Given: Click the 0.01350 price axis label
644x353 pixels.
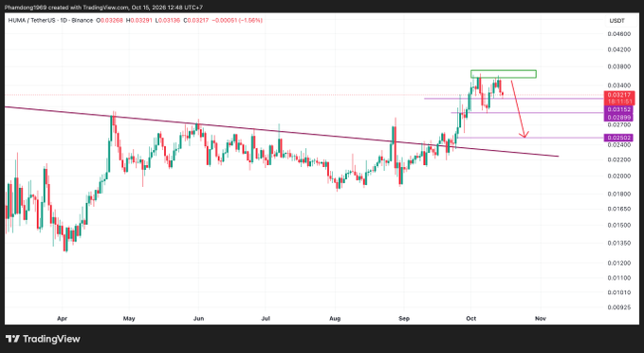Looking at the screenshot, I should 619,243.
